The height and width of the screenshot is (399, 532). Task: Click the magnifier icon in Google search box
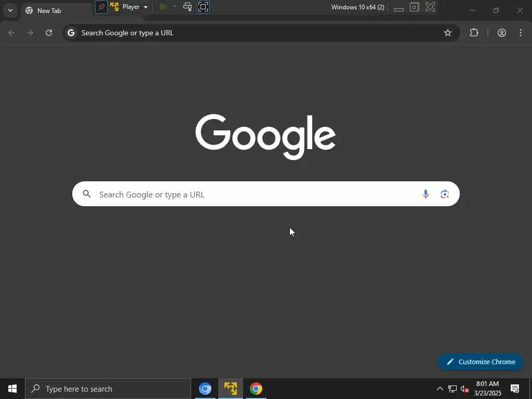[x=87, y=194]
